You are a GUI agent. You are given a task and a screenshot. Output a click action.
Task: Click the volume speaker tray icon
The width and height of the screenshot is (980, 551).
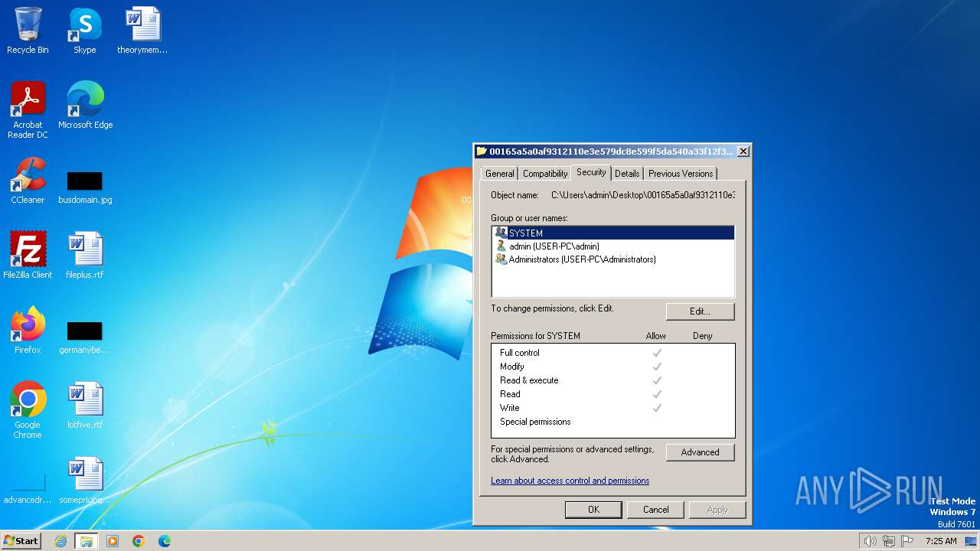(x=870, y=541)
